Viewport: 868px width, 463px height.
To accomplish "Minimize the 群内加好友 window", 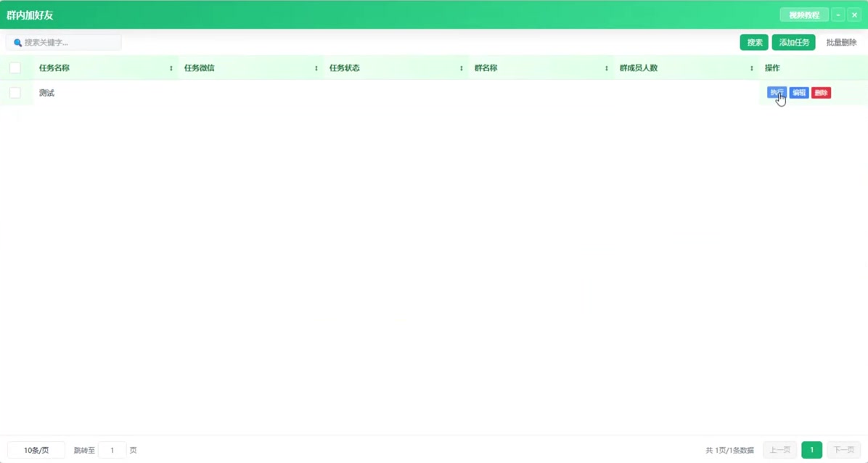I will [x=838, y=15].
